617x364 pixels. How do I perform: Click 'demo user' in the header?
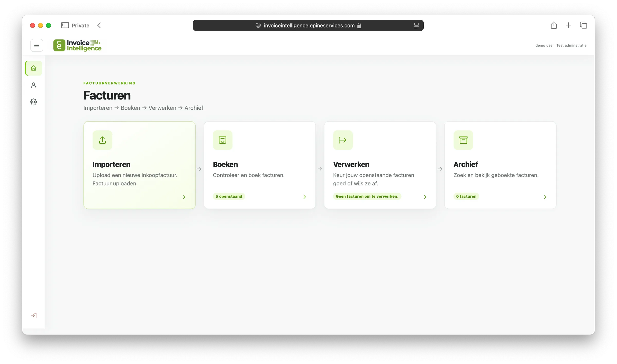click(545, 45)
